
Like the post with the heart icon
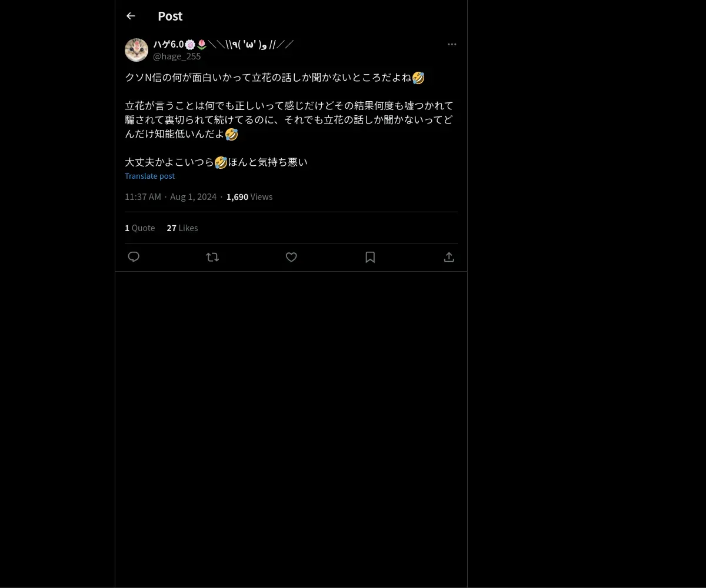point(291,257)
